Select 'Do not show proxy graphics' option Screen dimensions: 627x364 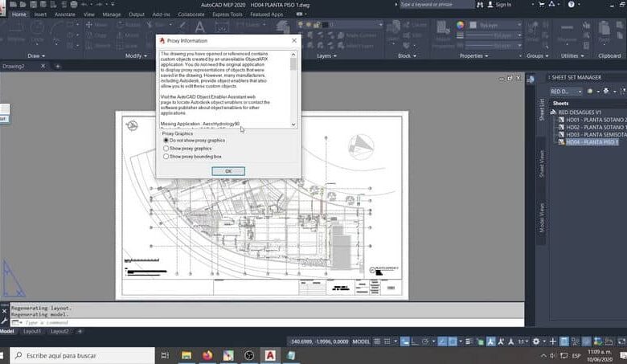pyautogui.click(x=195, y=141)
